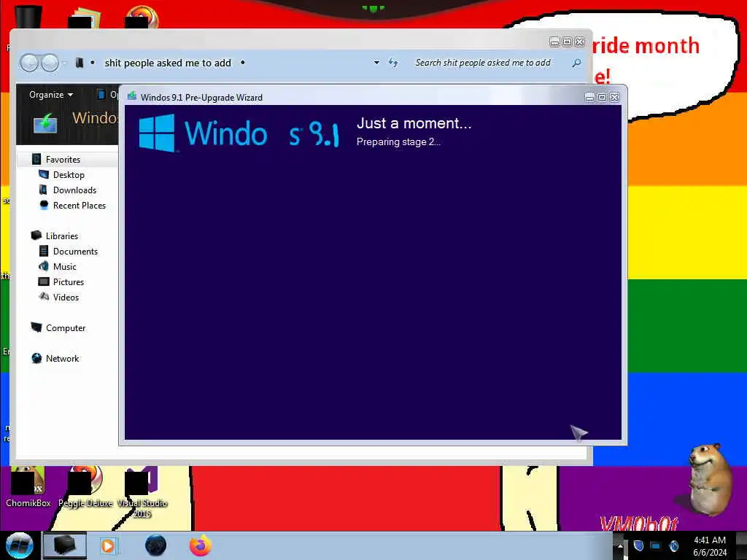Click the Refresh button in Explorer address bar
The height and width of the screenshot is (560, 747).
point(393,63)
